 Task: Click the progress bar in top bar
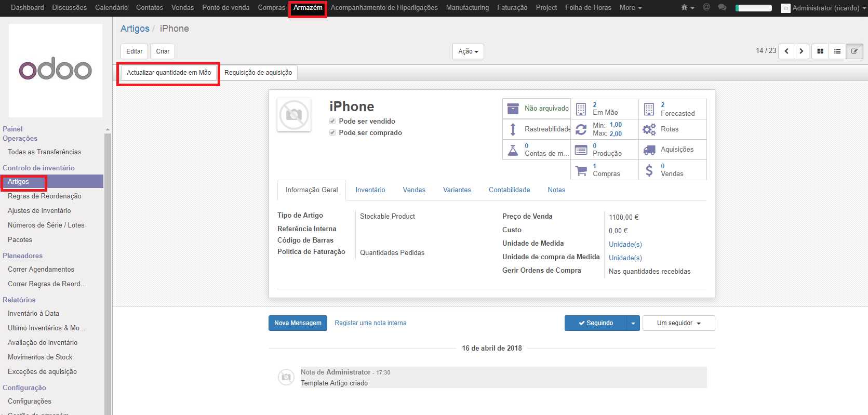coord(754,8)
